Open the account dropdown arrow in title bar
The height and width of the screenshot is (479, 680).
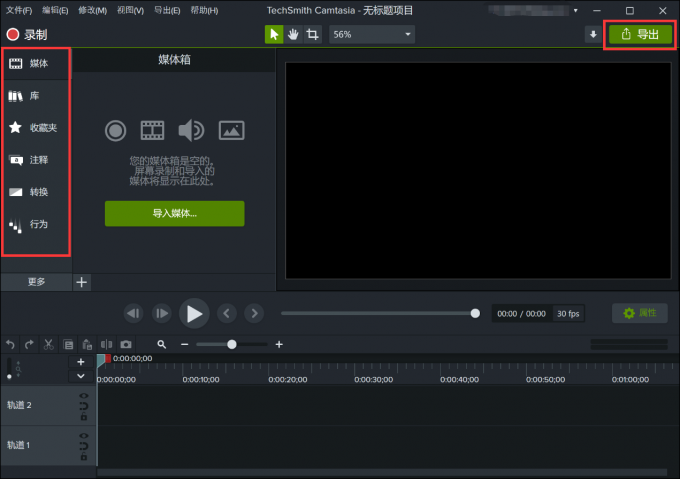(x=575, y=11)
